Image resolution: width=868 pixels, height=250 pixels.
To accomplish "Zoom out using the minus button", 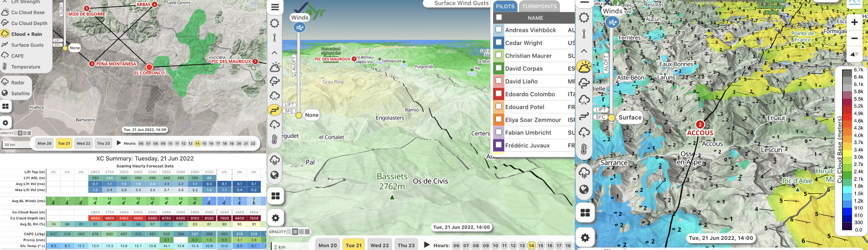I will coord(854,38).
